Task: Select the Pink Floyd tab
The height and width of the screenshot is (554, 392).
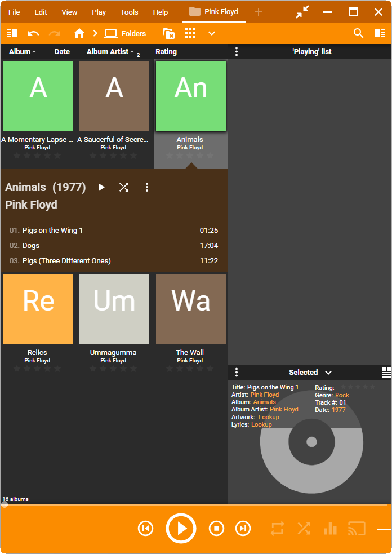Action: (214, 12)
